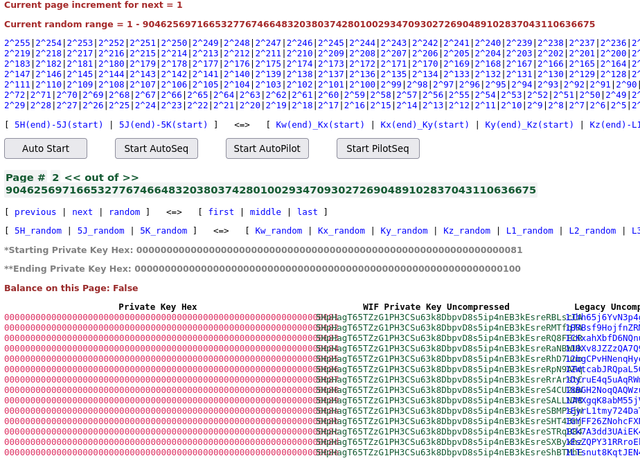
Task: Open the Kx(end)_Ky(start) link
Action: [424, 124]
